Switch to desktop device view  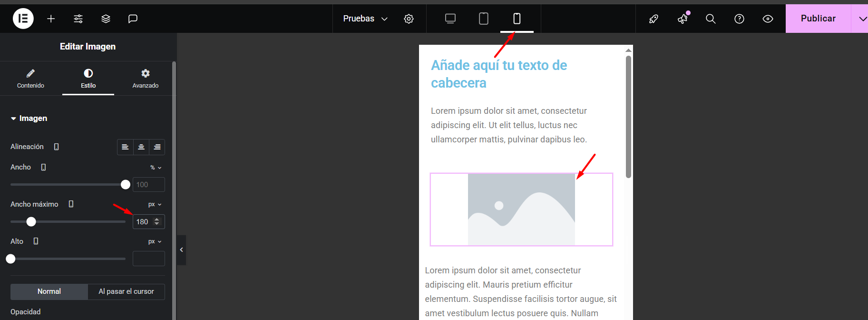450,19
